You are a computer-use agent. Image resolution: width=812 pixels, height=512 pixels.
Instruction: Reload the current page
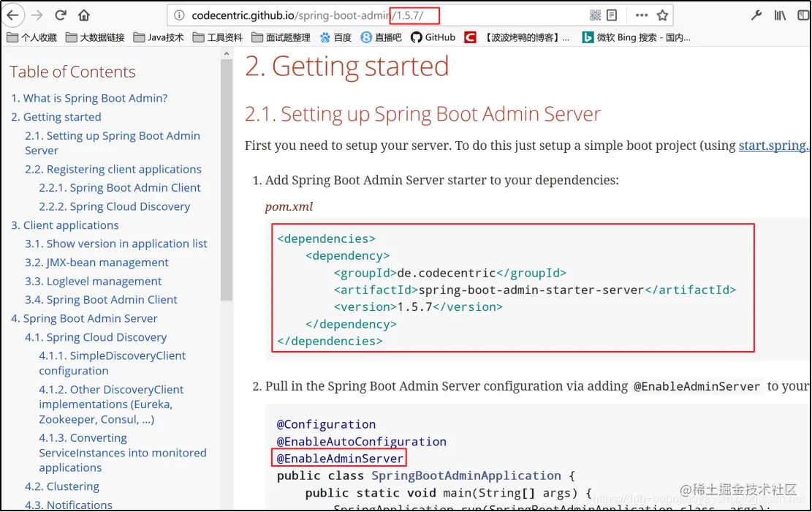[61, 15]
